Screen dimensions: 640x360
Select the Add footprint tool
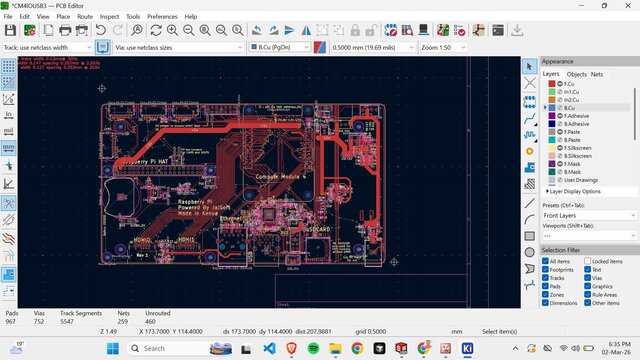(529, 102)
